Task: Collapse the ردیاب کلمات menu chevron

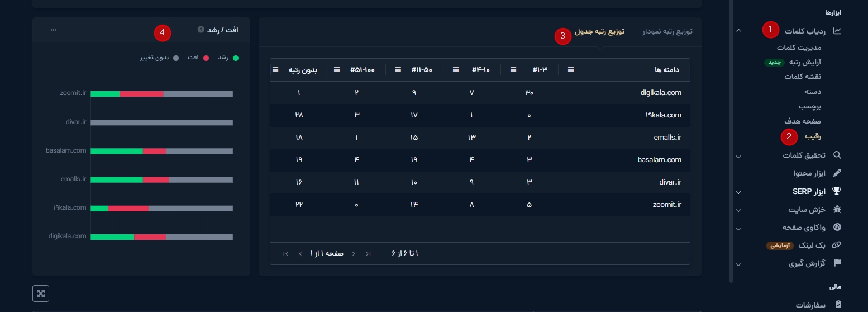Action: pos(739,31)
